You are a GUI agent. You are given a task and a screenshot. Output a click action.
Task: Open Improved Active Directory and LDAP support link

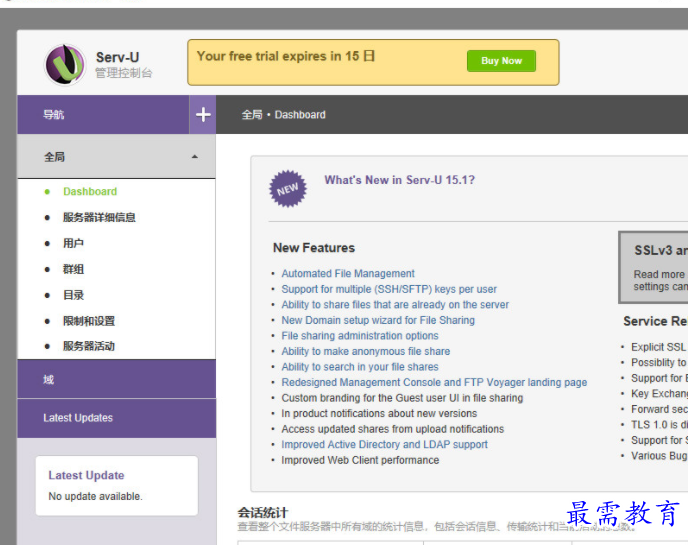tap(384, 445)
